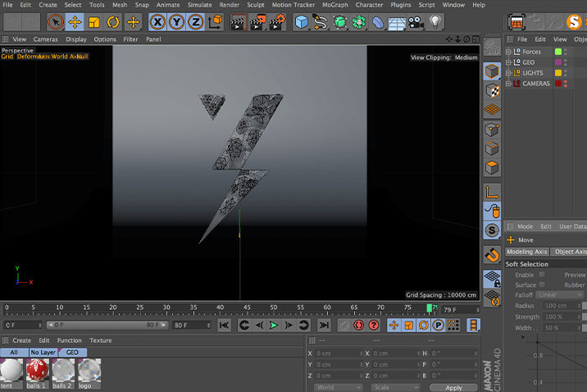Select the Object Axis tab button

[570, 252]
